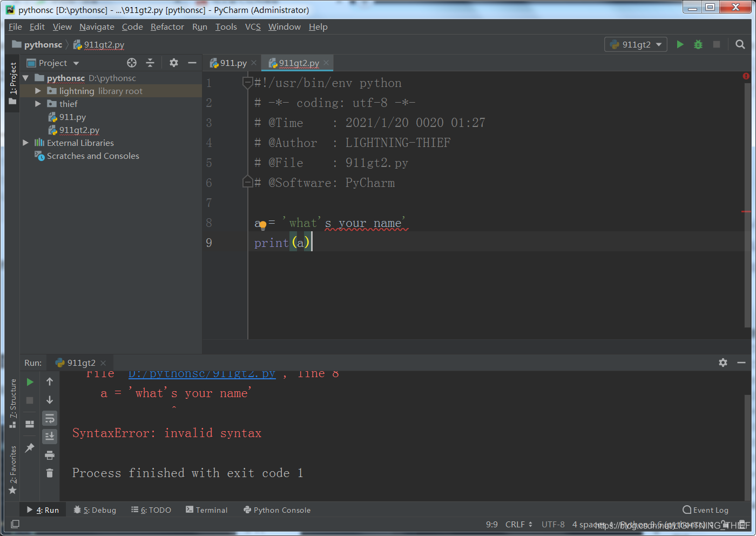Open the 4: Run tool window button
Screen dimensions: 756x536
pos(43,510)
